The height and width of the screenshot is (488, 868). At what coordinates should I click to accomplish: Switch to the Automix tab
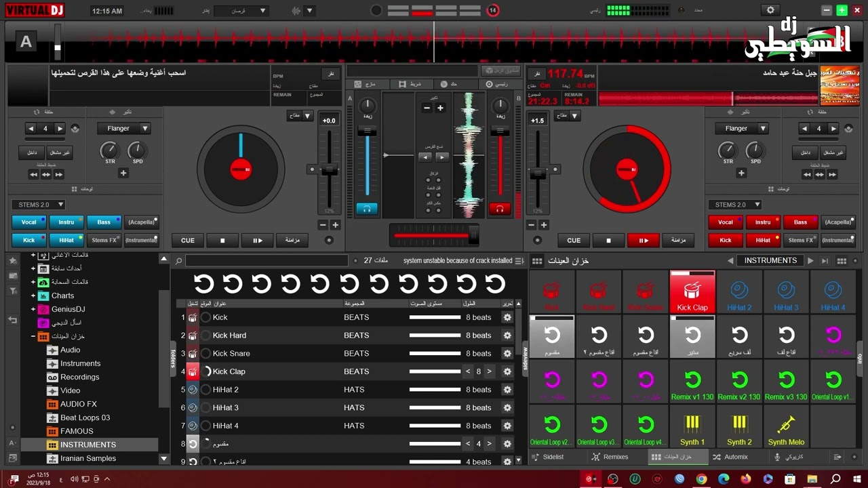[730, 457]
